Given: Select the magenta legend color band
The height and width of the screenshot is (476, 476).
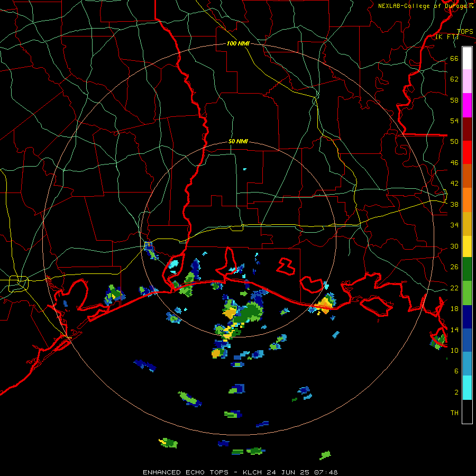Looking at the screenshot, I should [467, 105].
